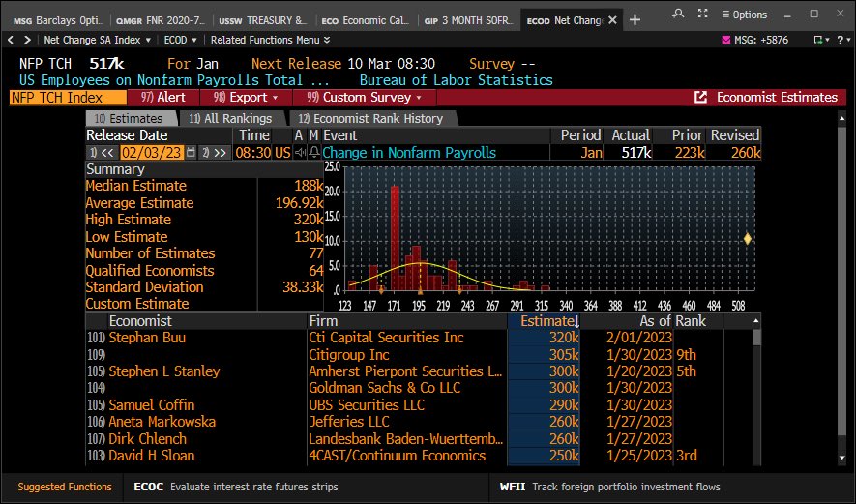Click the yellow diamond actual marker on chart
This screenshot has height=504, width=856.
[x=748, y=239]
